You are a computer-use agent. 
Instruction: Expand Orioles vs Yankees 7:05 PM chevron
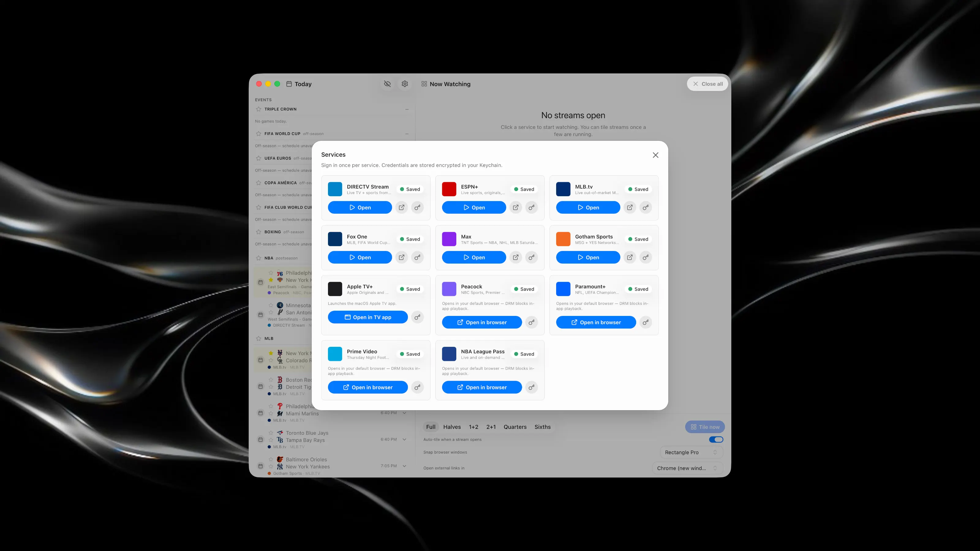click(x=404, y=466)
